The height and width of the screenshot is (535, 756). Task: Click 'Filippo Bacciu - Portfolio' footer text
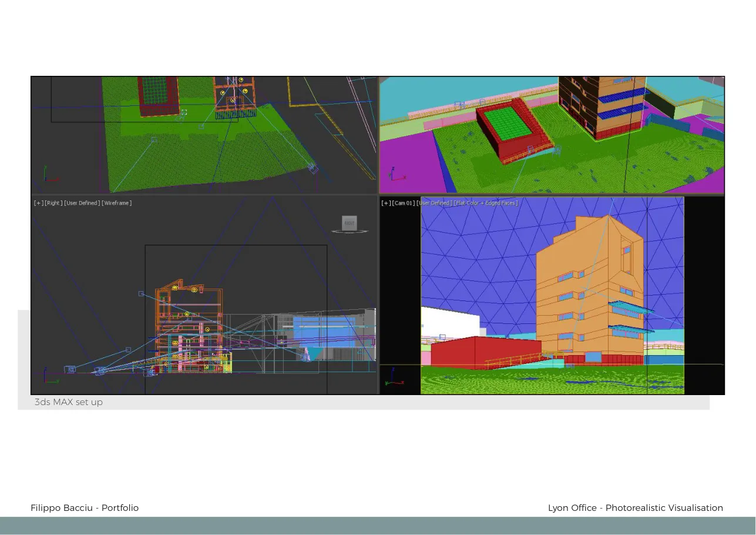click(85, 508)
